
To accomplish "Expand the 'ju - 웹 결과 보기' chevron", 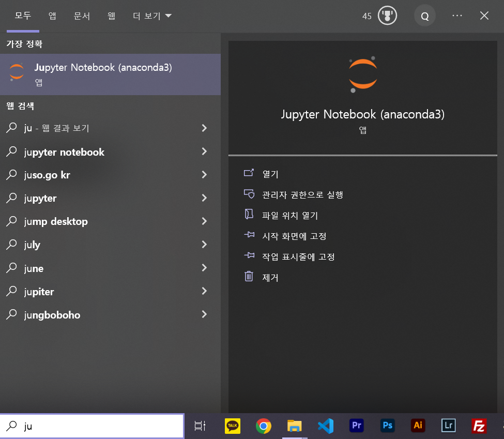I will (204, 128).
